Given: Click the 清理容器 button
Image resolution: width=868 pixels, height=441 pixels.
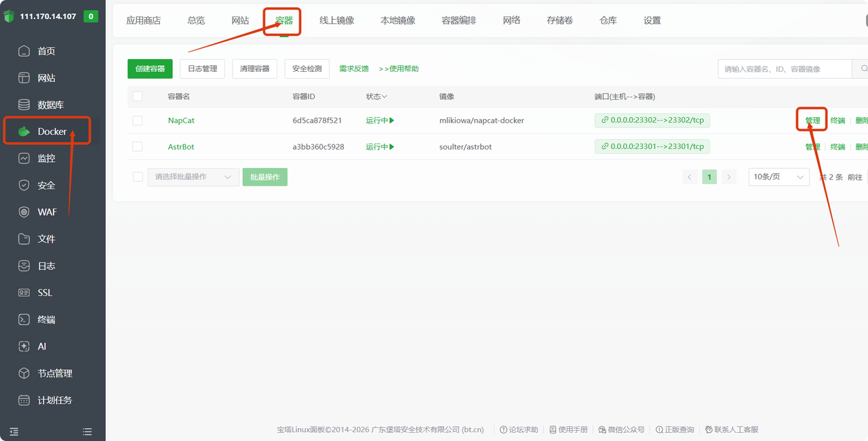Looking at the screenshot, I should click(254, 68).
